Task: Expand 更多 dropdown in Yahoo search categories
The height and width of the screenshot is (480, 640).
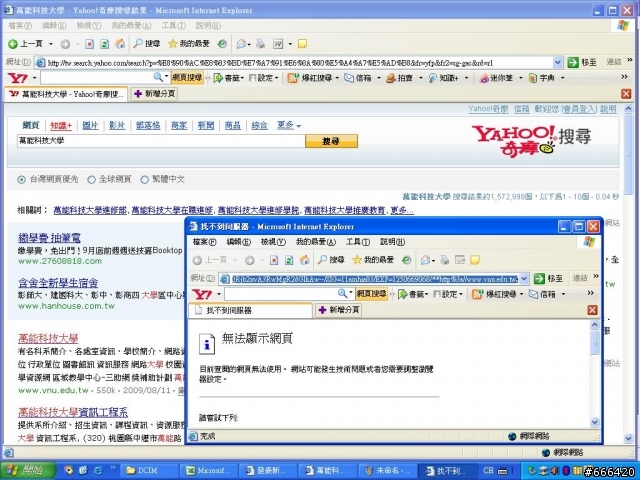Action: click(x=289, y=125)
